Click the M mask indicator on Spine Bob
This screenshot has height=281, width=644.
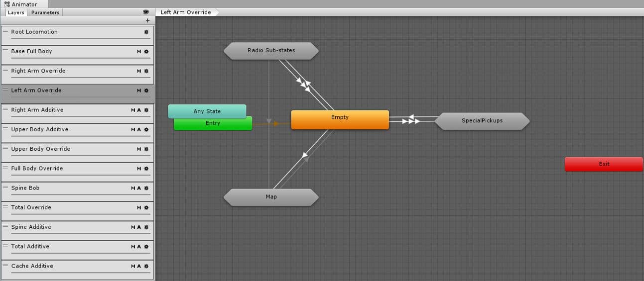[x=133, y=188]
